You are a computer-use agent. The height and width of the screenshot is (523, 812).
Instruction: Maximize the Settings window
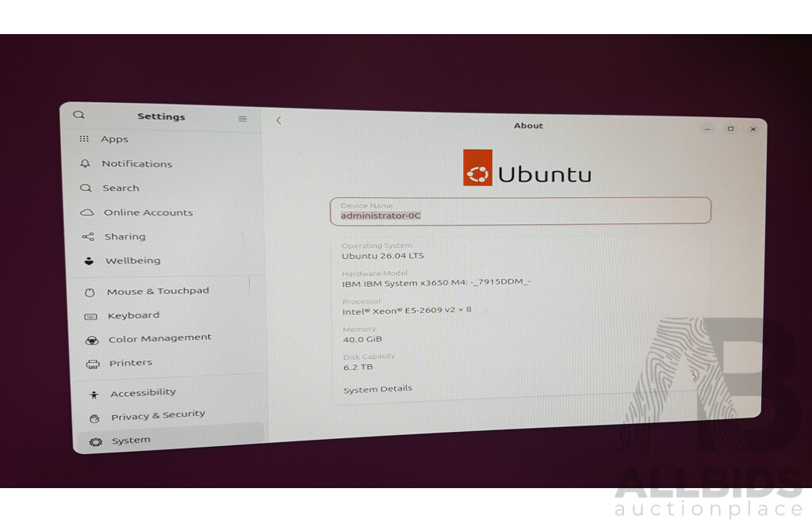[730, 129]
